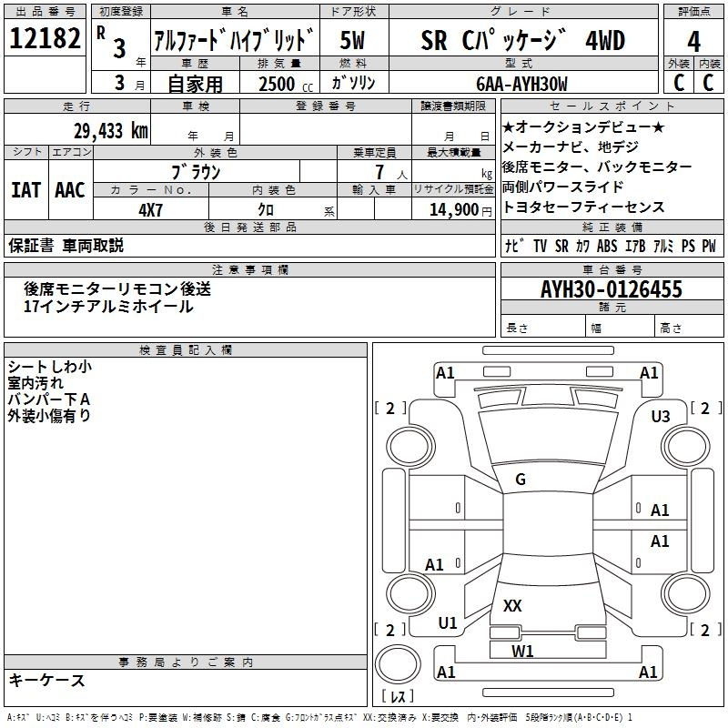Click the color number 4X7

(x=149, y=209)
